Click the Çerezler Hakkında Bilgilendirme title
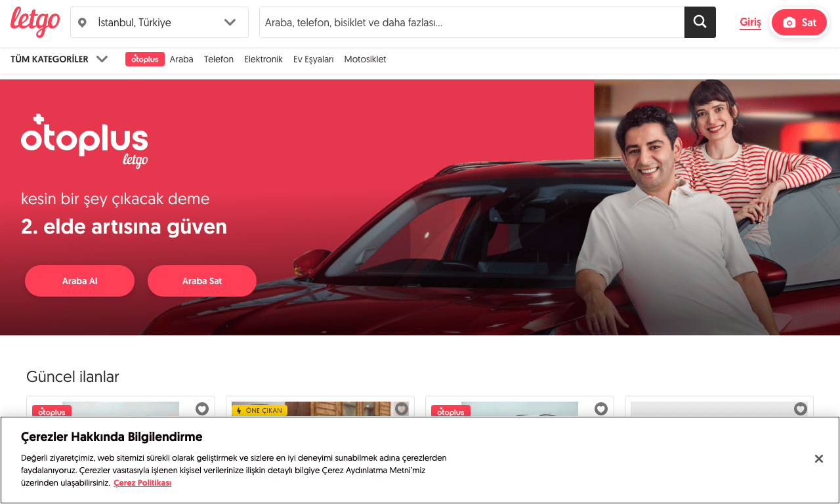This screenshot has width=840, height=504. 112,437
